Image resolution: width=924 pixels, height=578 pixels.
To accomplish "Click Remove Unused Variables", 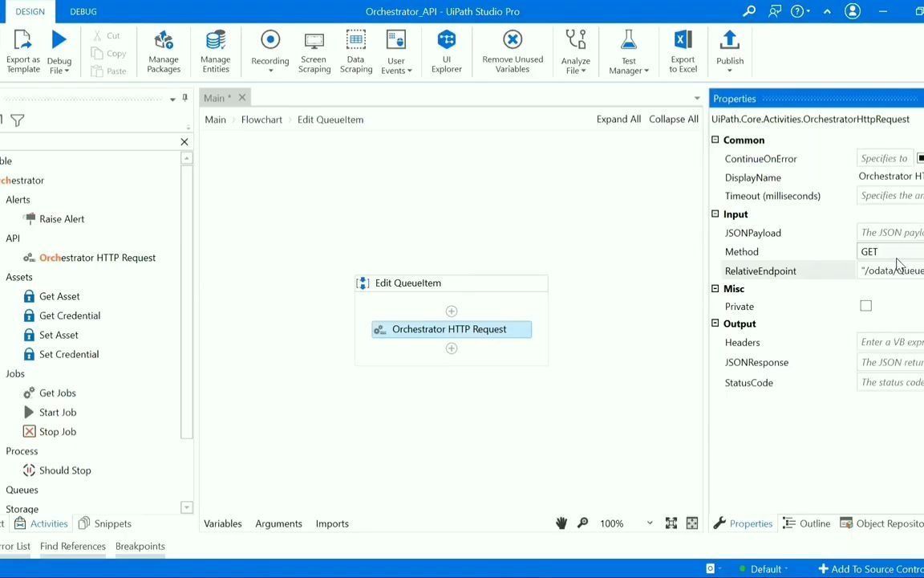I will (x=513, y=52).
